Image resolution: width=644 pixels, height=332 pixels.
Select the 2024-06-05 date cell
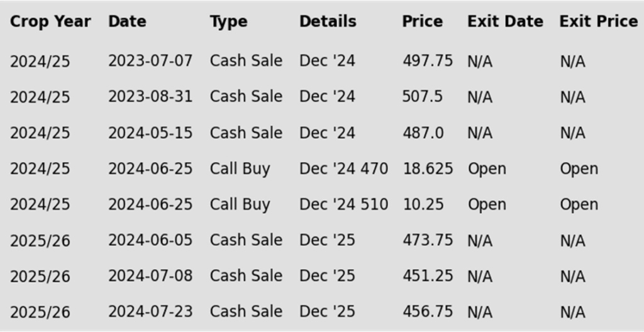point(150,240)
